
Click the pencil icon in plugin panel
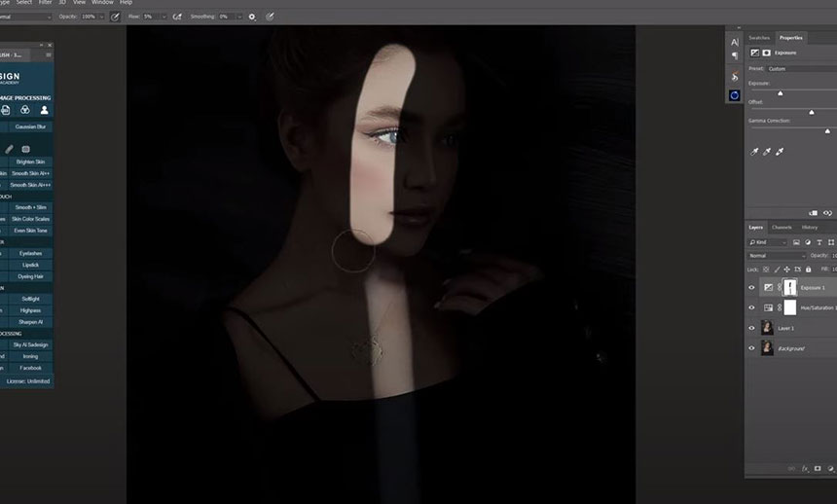click(x=10, y=149)
